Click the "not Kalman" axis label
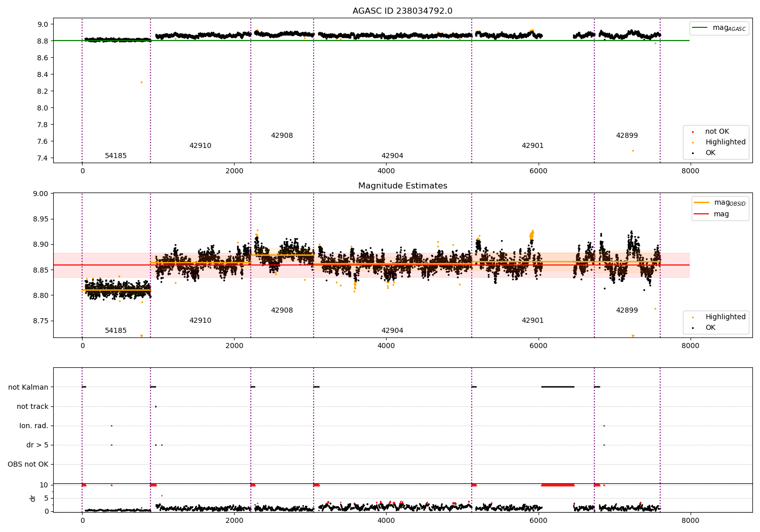Image resolution: width=760 pixels, height=532 pixels. (28, 388)
